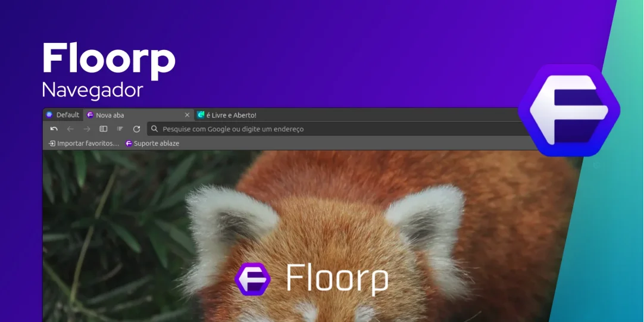Click the forward navigation arrow

click(x=87, y=129)
